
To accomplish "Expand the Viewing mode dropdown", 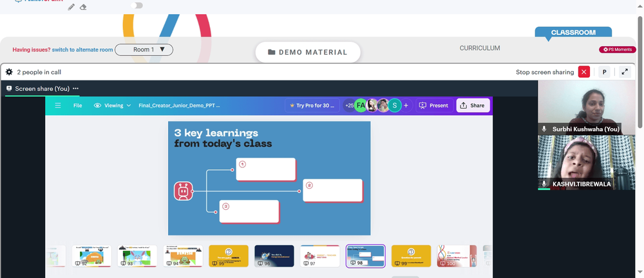I will pos(113,106).
